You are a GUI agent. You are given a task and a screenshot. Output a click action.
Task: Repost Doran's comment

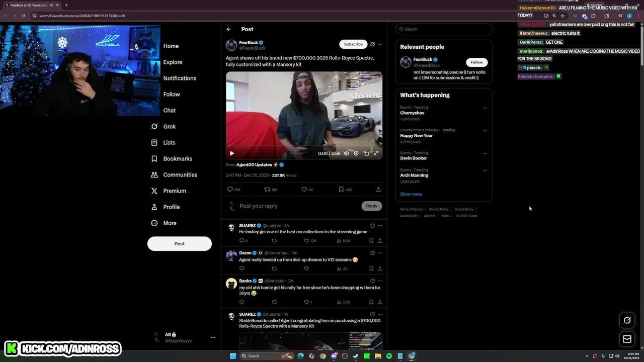coord(274,268)
